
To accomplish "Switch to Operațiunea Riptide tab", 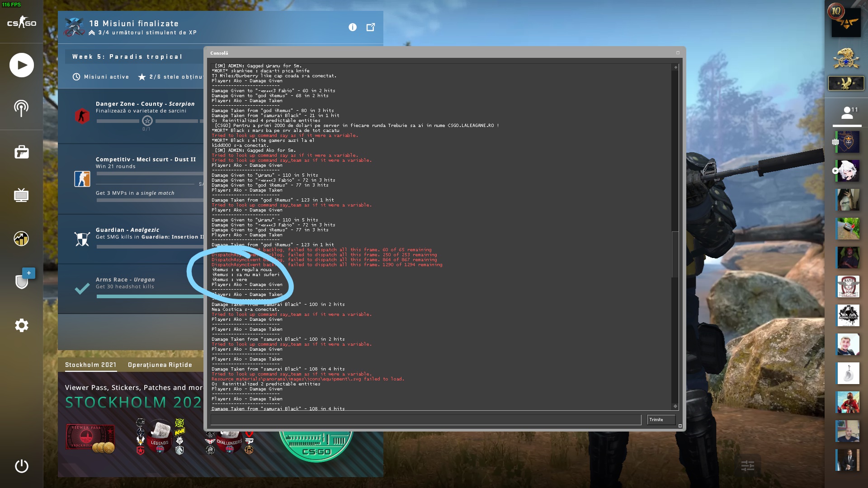I will (160, 365).
